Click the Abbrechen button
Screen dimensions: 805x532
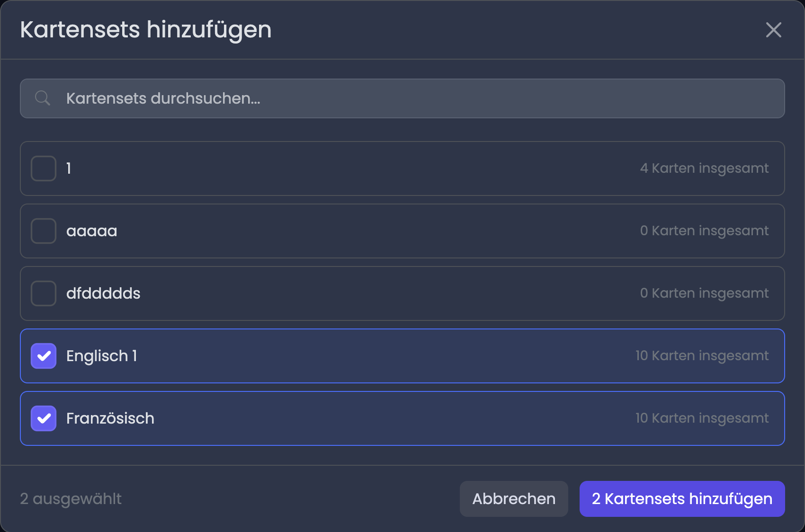[x=514, y=499]
